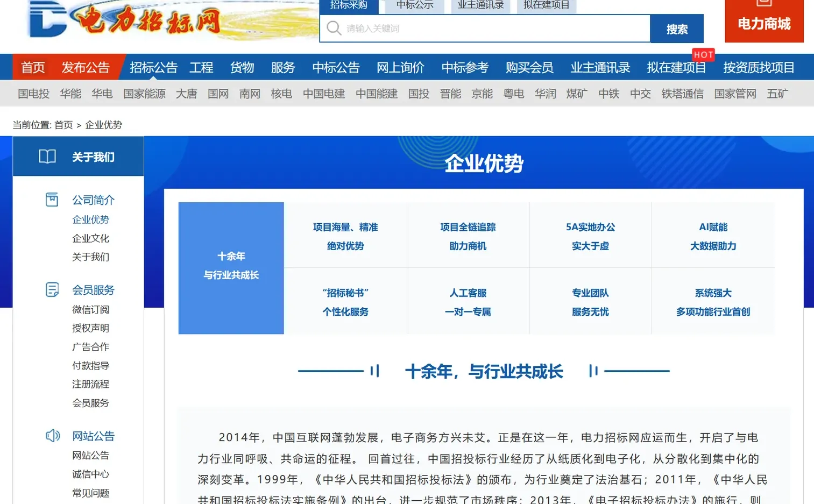Screen dimensions: 814x504
Task: Click the 企业文化 link
Action: click(x=90, y=238)
